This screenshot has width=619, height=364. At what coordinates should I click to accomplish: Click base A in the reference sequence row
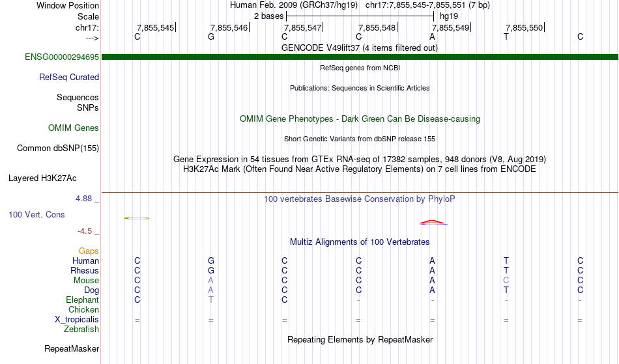pyautogui.click(x=432, y=37)
